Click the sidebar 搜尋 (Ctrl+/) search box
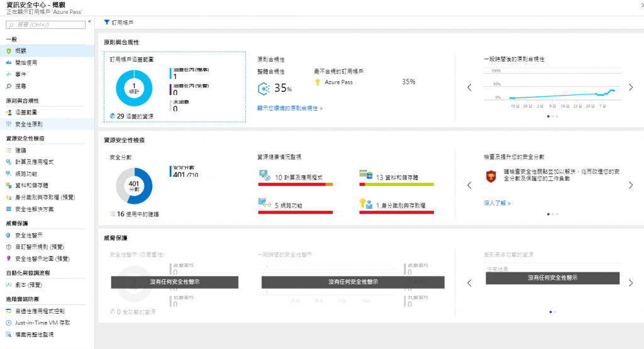 pos(45,25)
